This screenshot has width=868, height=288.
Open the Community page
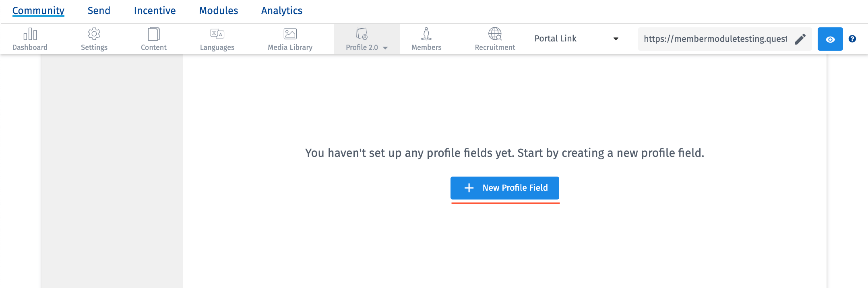tap(38, 10)
